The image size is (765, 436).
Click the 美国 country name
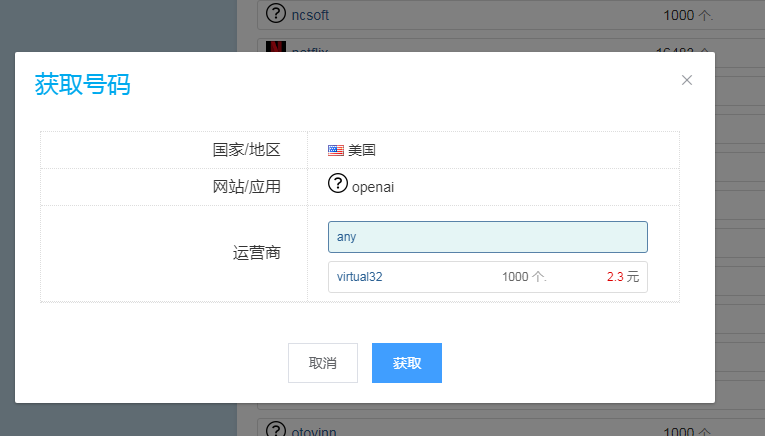(x=362, y=150)
